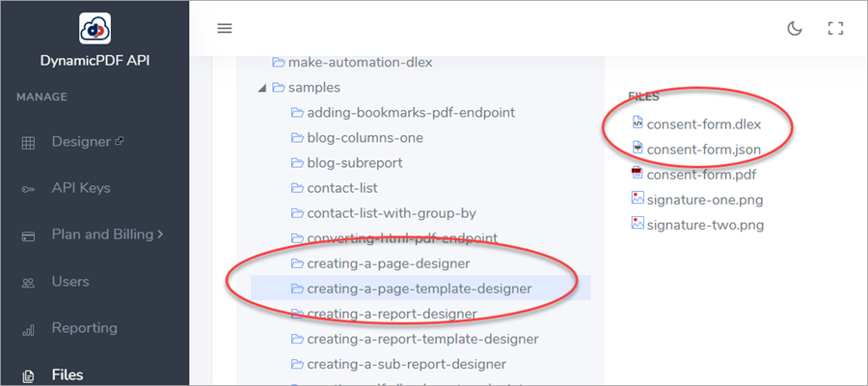Click the Reporting chart icon
Screen dimensions: 868x386
tap(29, 329)
